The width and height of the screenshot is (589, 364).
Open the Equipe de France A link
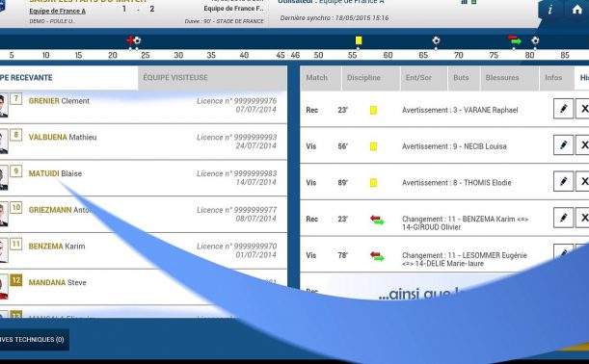point(58,11)
